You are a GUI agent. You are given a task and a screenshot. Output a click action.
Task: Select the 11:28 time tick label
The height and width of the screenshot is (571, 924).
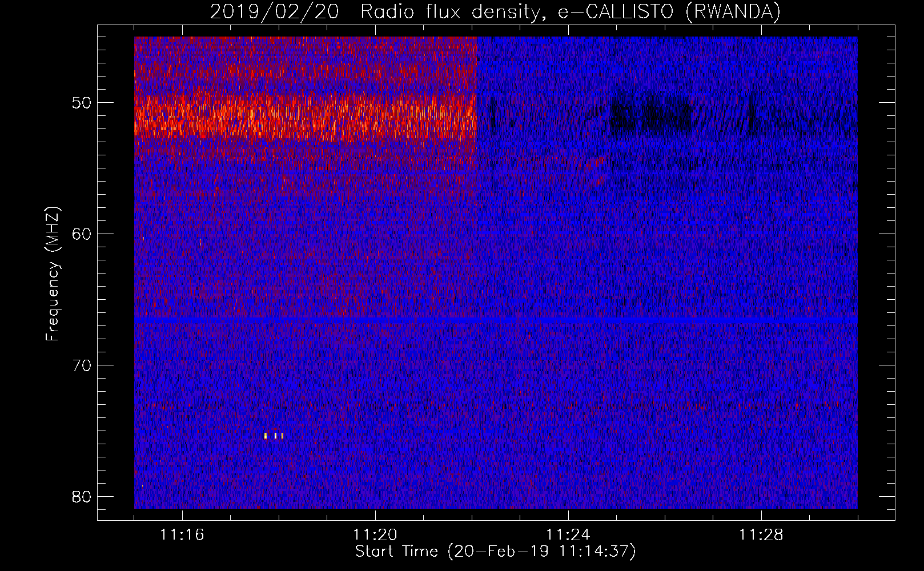tap(761, 535)
